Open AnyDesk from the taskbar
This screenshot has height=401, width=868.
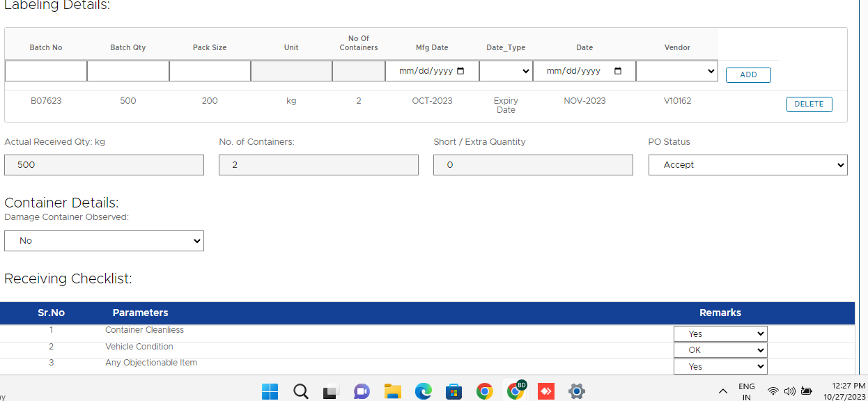pyautogui.click(x=545, y=391)
